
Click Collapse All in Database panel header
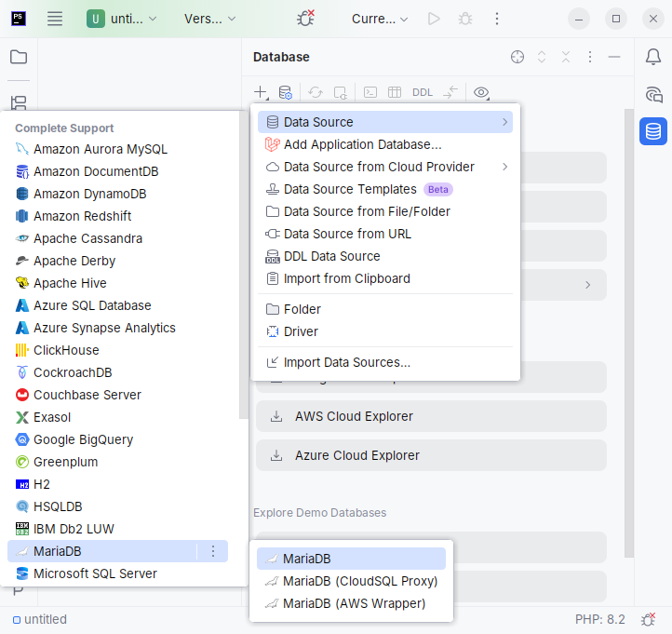[x=566, y=57]
